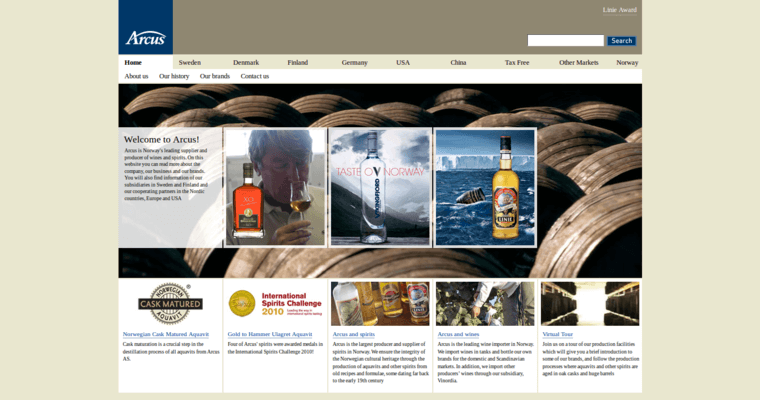Image resolution: width=760 pixels, height=400 pixels.
Task: Open the Virtual Tour barrel cellar thumbnail
Action: tap(590, 303)
